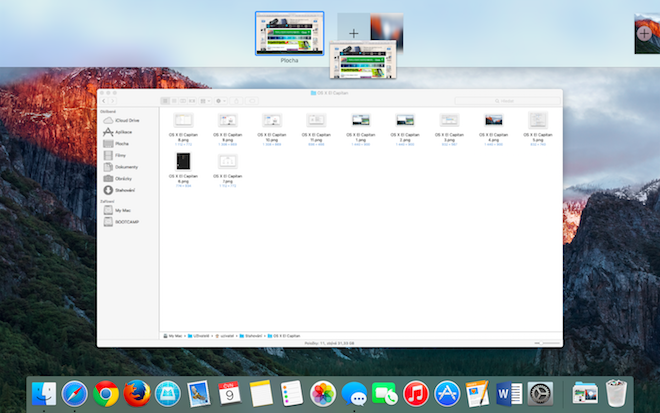The height and width of the screenshot is (413, 660).
Task: Add a new desktop with plus button
Action: tap(643, 33)
